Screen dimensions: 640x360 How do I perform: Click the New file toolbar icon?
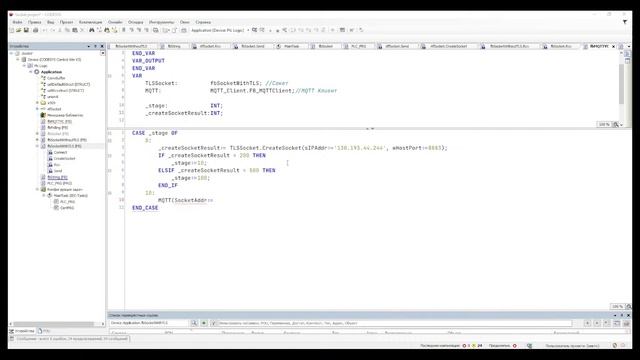(12, 30)
